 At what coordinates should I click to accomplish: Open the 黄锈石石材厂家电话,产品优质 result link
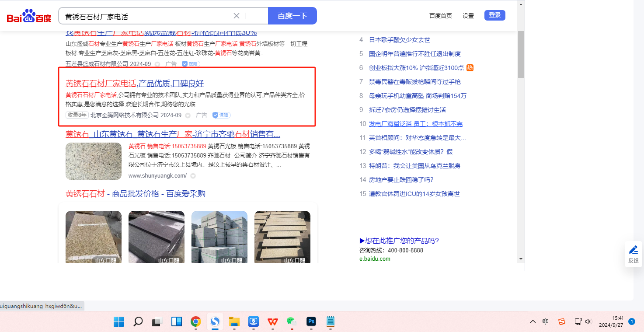[x=135, y=84]
